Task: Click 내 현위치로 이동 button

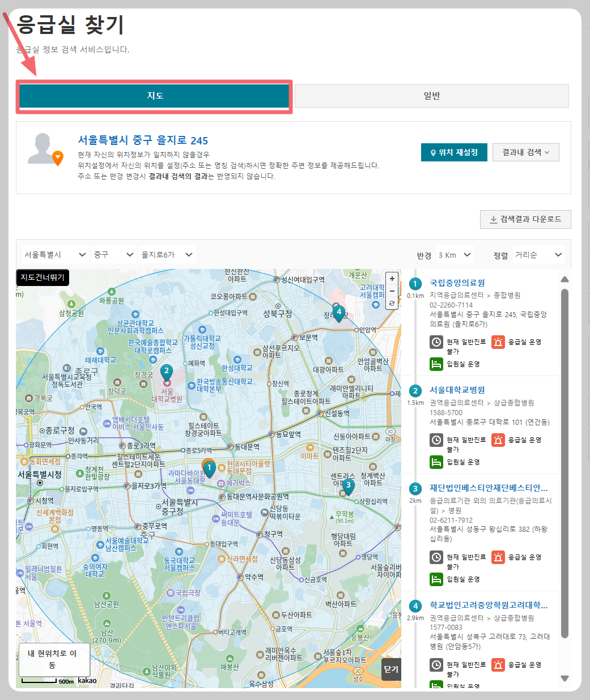Action: pos(54,659)
